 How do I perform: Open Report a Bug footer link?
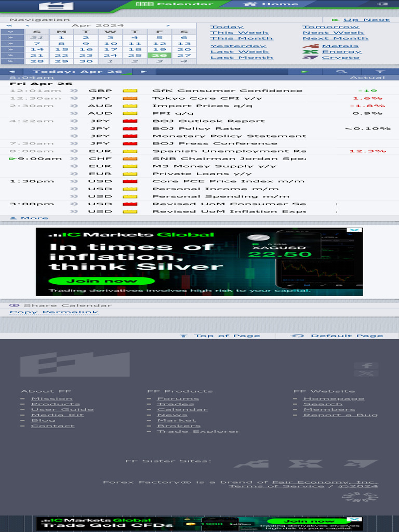pos(340,415)
